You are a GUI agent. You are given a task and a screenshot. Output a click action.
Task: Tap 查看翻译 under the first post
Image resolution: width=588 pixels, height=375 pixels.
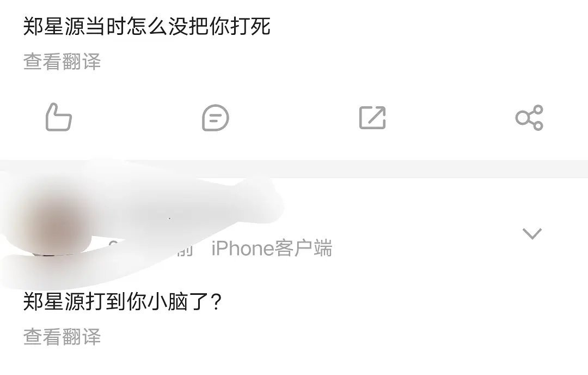point(62,62)
